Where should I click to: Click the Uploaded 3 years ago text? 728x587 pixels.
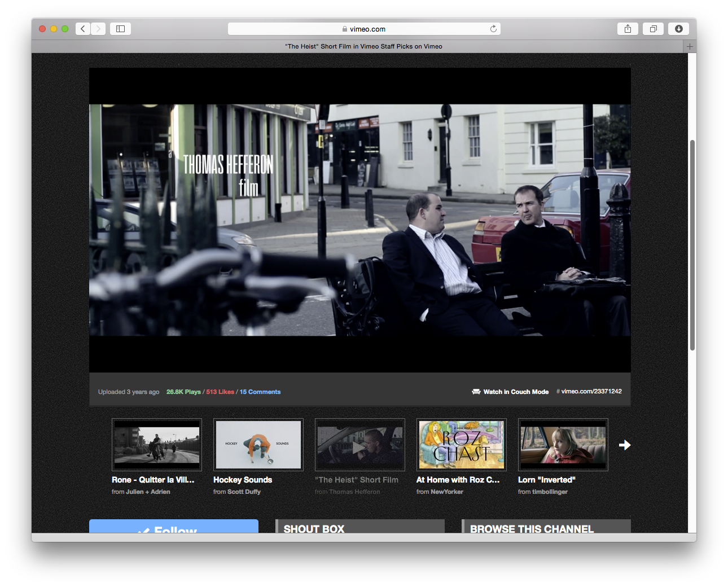click(x=129, y=392)
